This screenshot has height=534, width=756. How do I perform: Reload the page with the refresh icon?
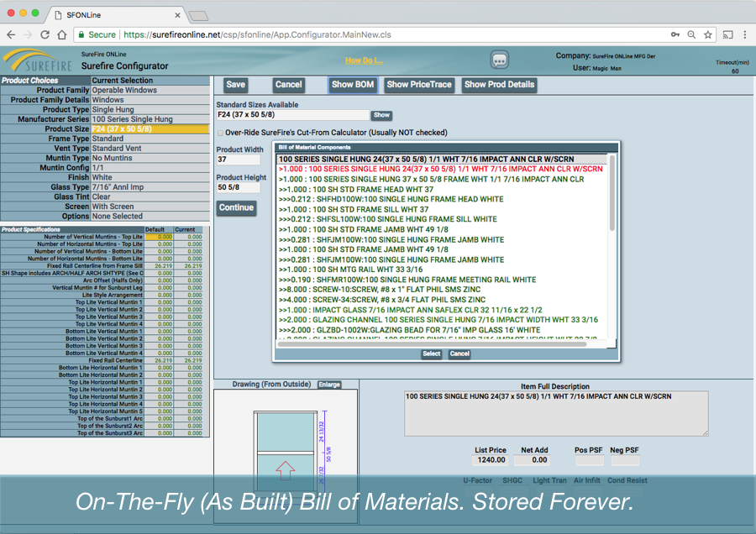[45, 34]
